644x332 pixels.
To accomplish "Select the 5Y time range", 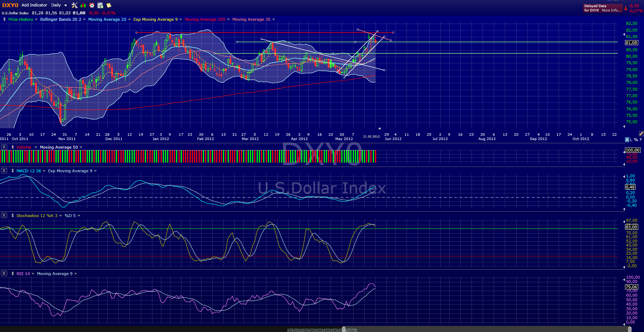I will [x=290, y=330].
